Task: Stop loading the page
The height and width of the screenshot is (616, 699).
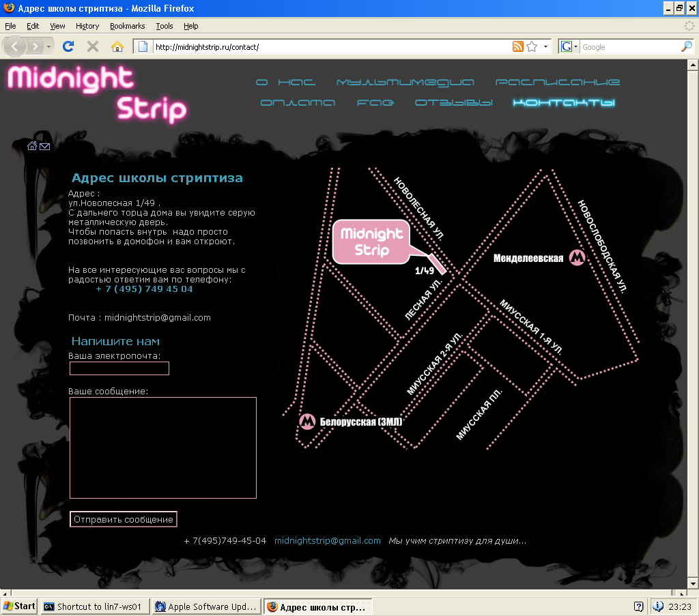Action: coord(93,46)
